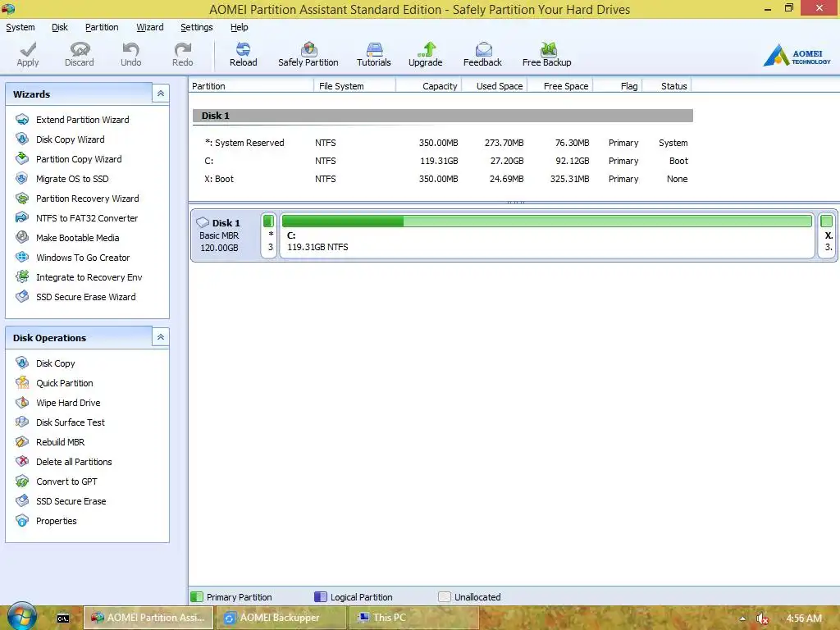
Task: Open the Disk menu
Action: [59, 27]
